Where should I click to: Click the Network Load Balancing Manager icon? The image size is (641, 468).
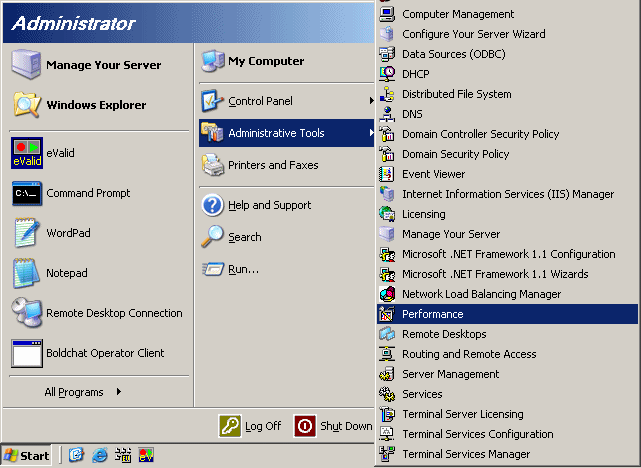(x=387, y=294)
